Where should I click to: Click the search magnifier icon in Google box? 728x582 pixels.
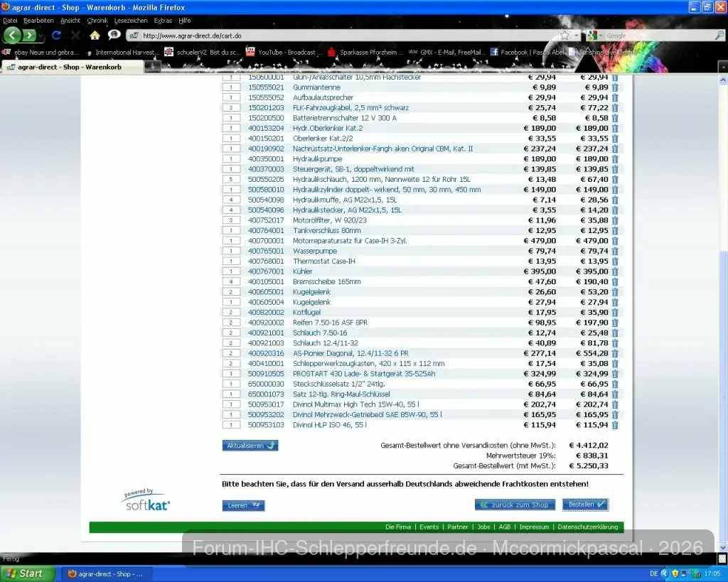719,36
